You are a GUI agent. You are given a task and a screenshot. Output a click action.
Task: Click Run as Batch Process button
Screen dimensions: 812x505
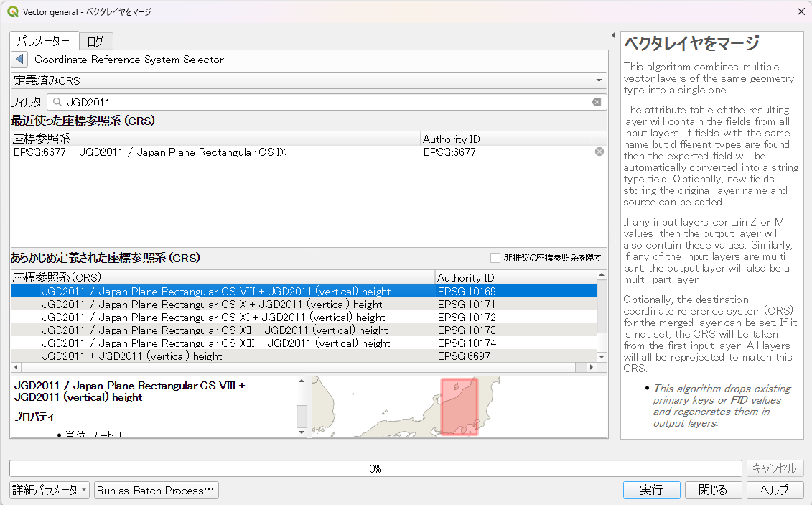click(x=156, y=490)
